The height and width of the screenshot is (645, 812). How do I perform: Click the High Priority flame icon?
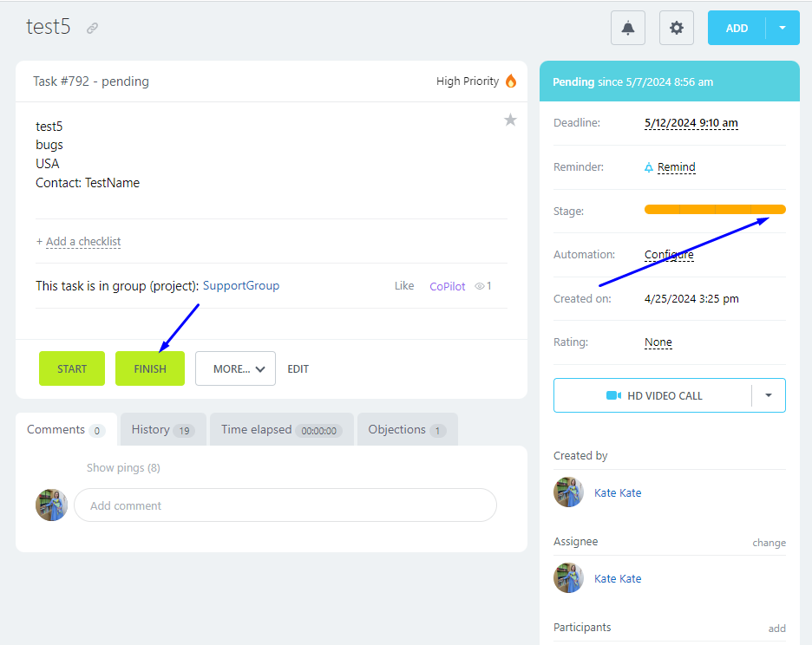click(511, 81)
